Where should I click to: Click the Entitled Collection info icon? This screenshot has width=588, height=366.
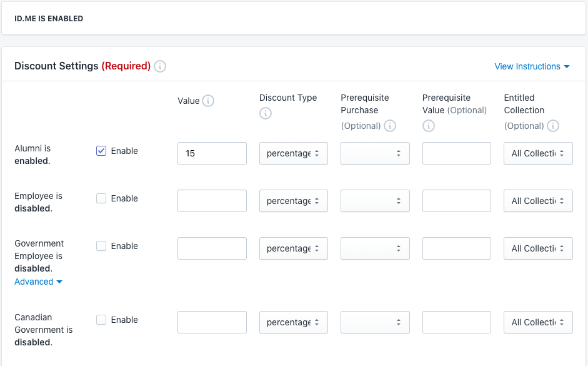(x=553, y=126)
